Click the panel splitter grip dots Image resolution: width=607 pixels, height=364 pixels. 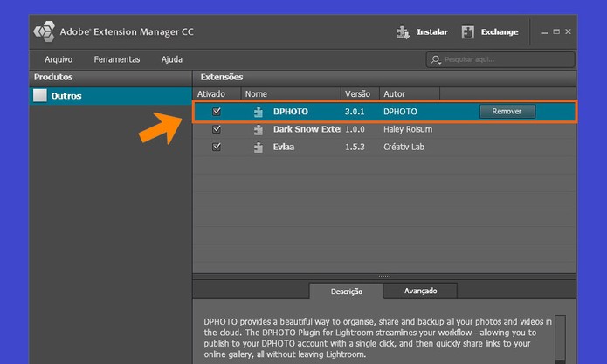384,276
